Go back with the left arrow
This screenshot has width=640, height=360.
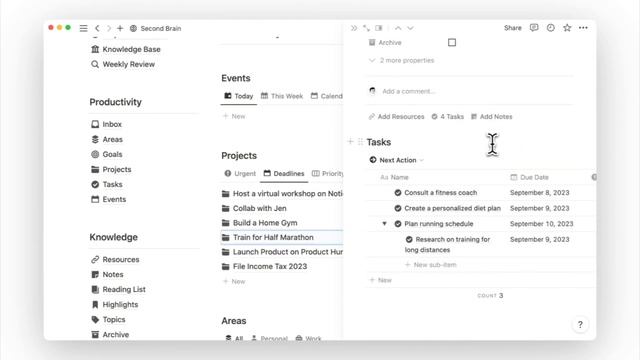97,28
